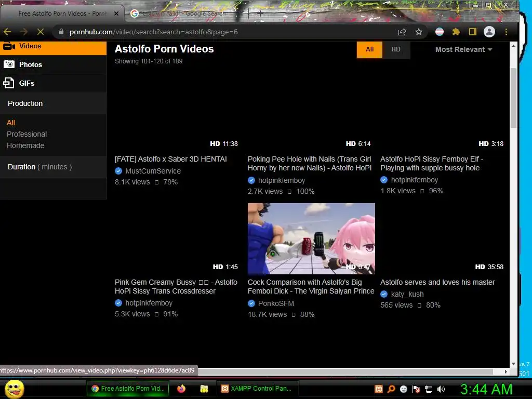Open the smiley face Start button

15,389
